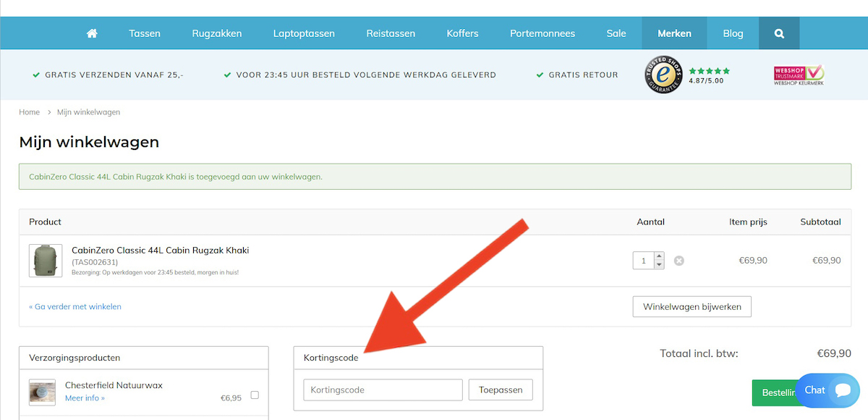Open the Merken menu item
The height and width of the screenshot is (420, 868).
click(674, 33)
